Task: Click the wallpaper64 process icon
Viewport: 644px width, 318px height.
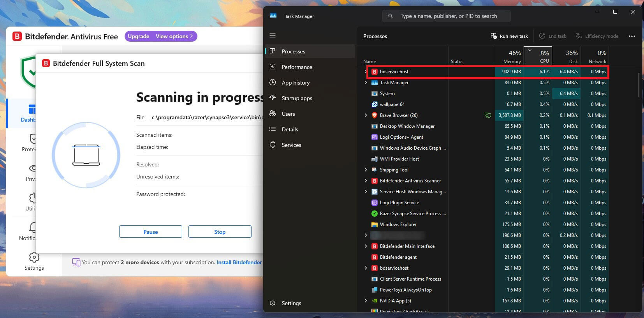Action: [x=374, y=104]
